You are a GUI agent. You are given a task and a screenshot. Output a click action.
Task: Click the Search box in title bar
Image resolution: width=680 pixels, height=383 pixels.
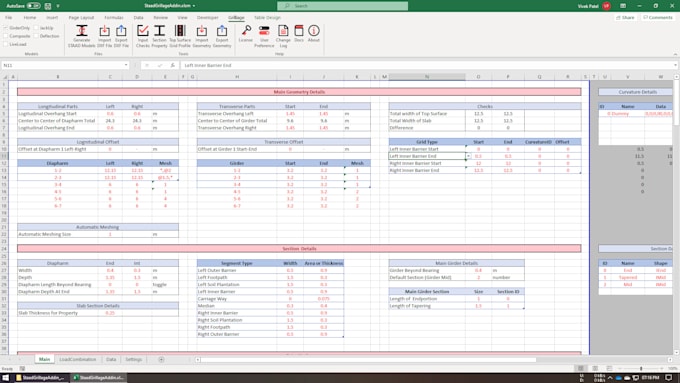343,6
